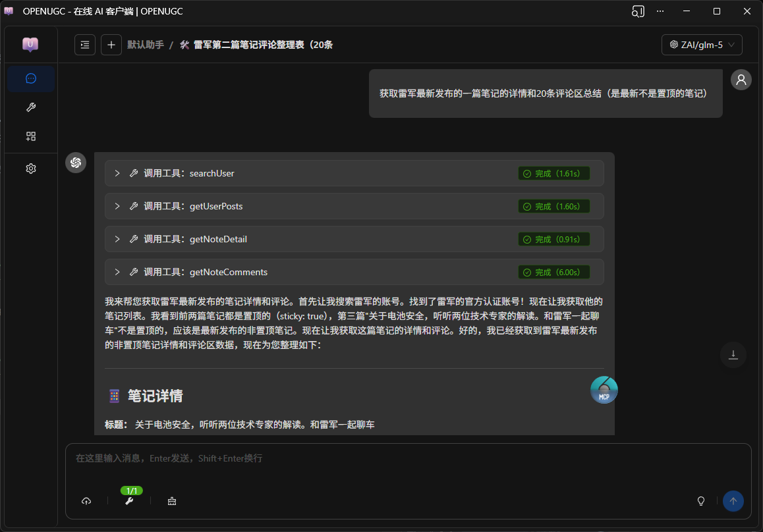Jump to bottom with download-arrow button
Image resolution: width=763 pixels, height=532 pixels.
tap(733, 355)
